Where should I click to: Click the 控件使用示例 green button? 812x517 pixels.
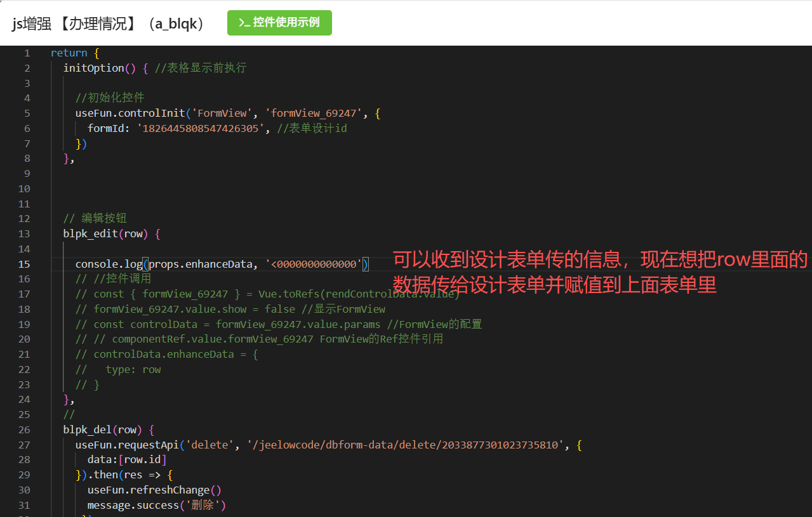[x=279, y=23]
